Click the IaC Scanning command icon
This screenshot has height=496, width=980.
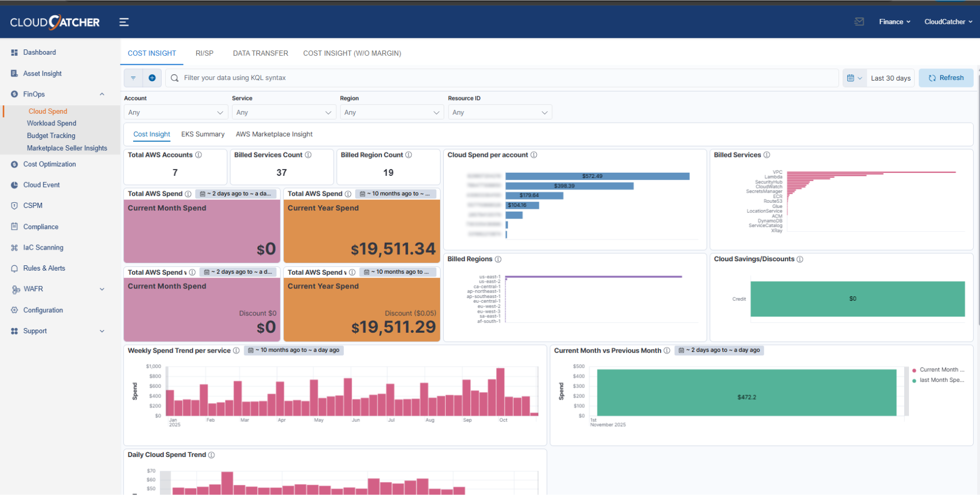pos(14,247)
